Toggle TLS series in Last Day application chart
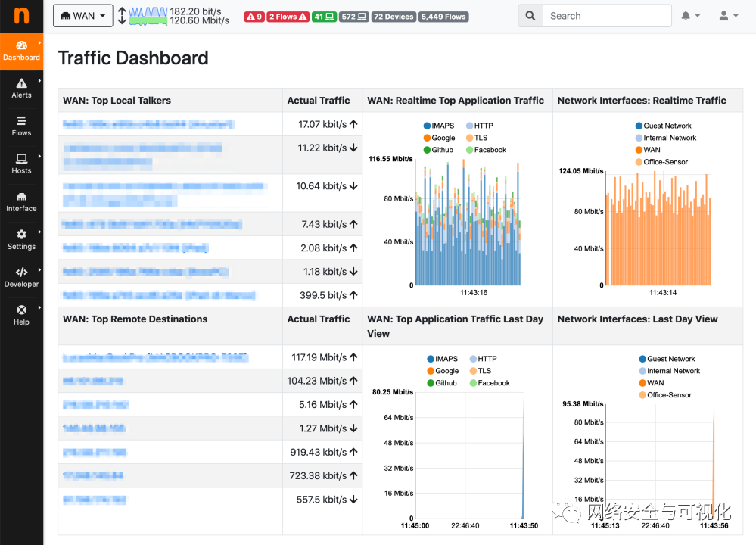This screenshot has height=545, width=756. (x=481, y=371)
